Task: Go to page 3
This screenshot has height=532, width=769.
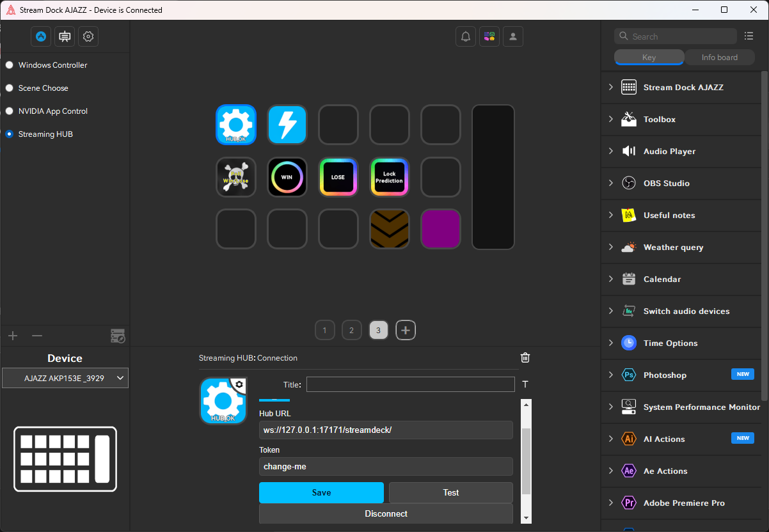Action: point(379,331)
